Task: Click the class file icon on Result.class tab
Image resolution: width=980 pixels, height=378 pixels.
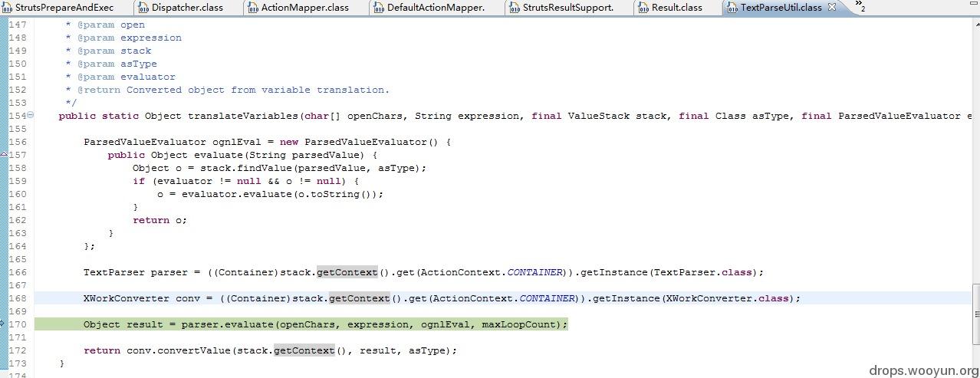Action: pyautogui.click(x=643, y=8)
